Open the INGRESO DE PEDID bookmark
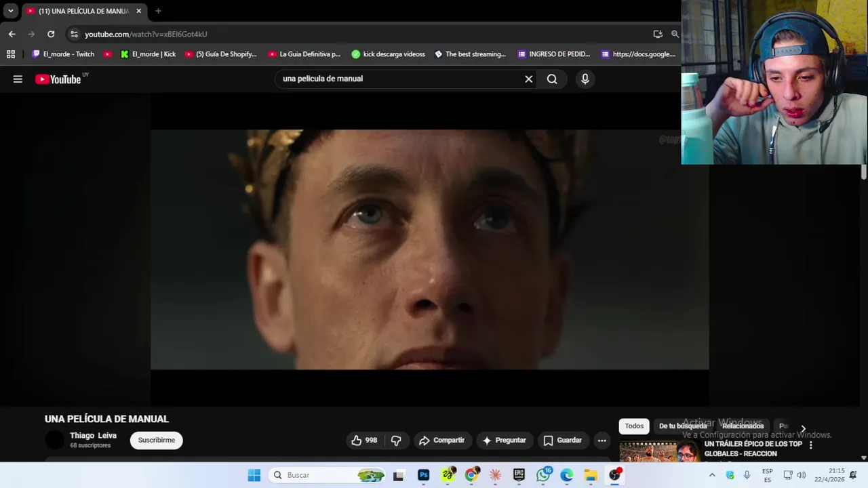This screenshot has width=868, height=488. coord(554,54)
